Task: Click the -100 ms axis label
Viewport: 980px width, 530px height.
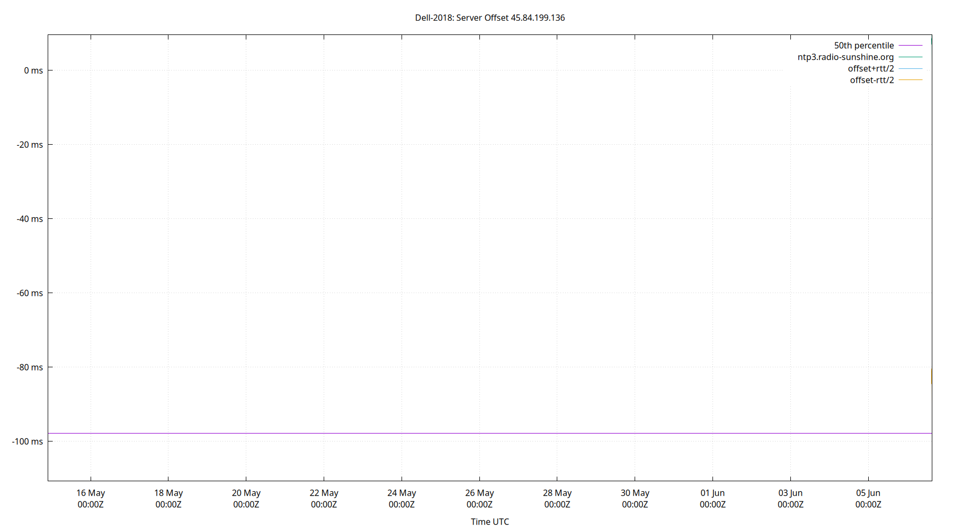Action: [27, 441]
